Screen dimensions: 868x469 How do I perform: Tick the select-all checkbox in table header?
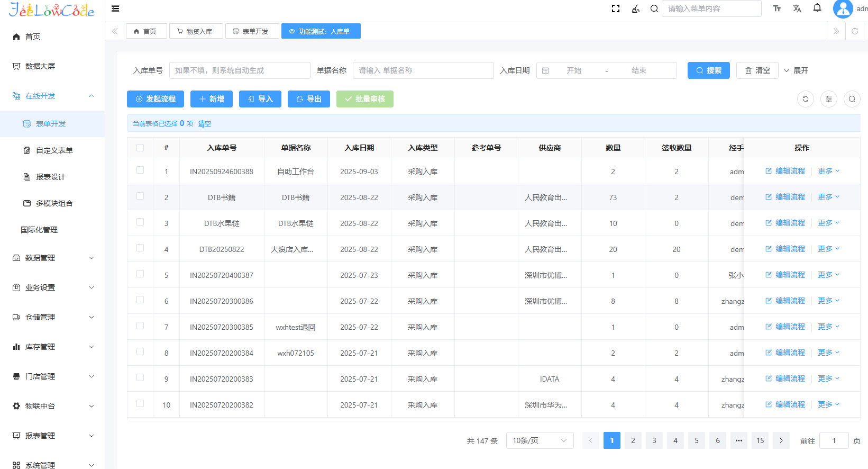(x=140, y=148)
